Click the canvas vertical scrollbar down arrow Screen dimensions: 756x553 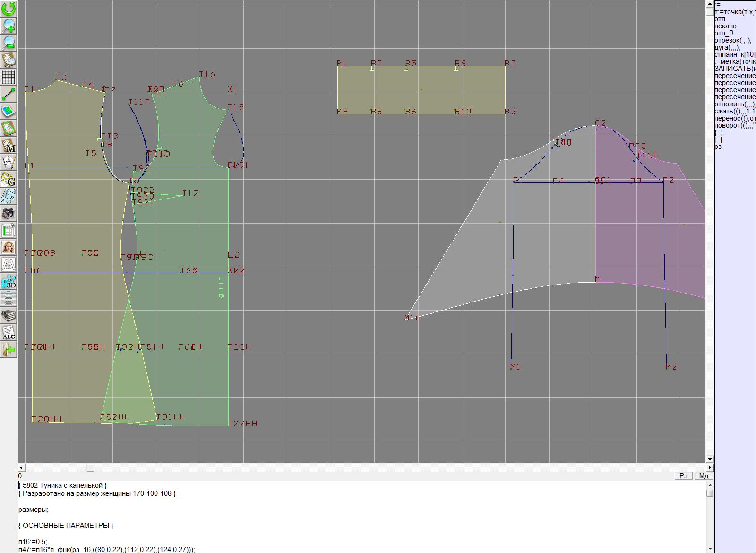click(710, 459)
